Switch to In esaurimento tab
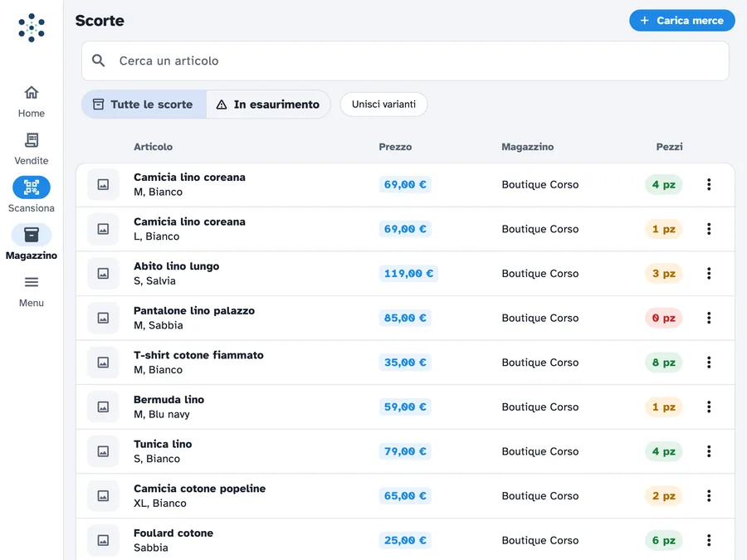747x560 pixels. point(268,105)
